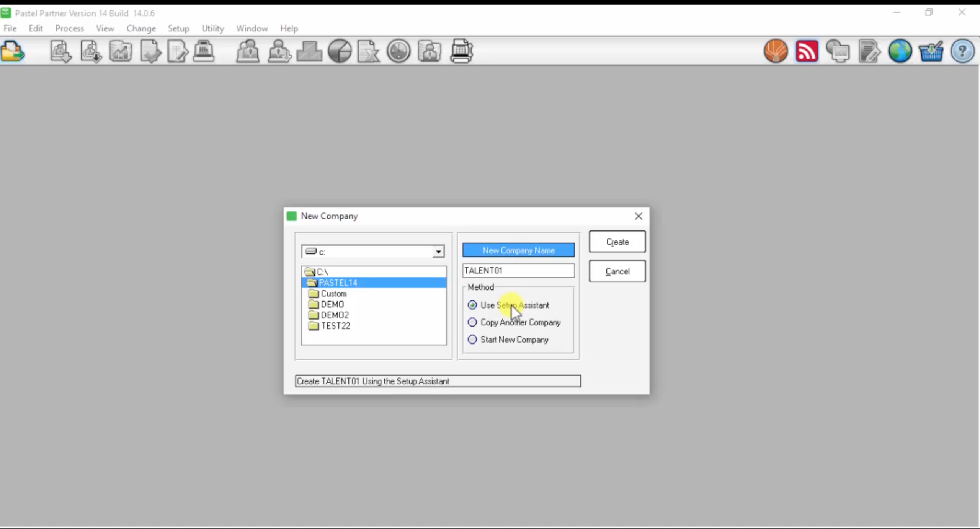Select the root C:\ folder in tree

(322, 272)
